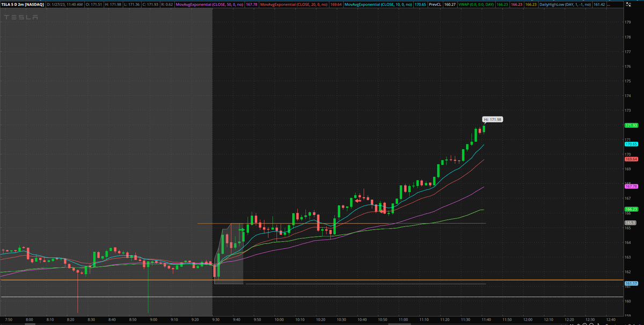Click the 160.27 PrevCL value in header
The image size is (644, 325).
450,4
